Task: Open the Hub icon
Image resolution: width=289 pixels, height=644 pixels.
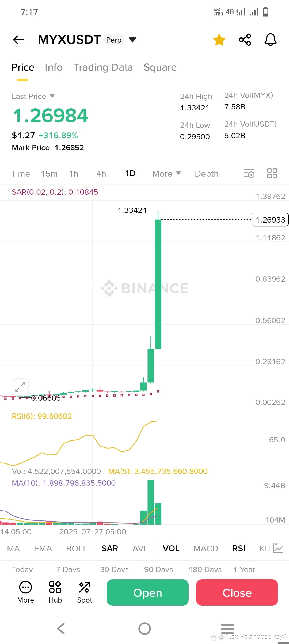Action: tap(55, 592)
